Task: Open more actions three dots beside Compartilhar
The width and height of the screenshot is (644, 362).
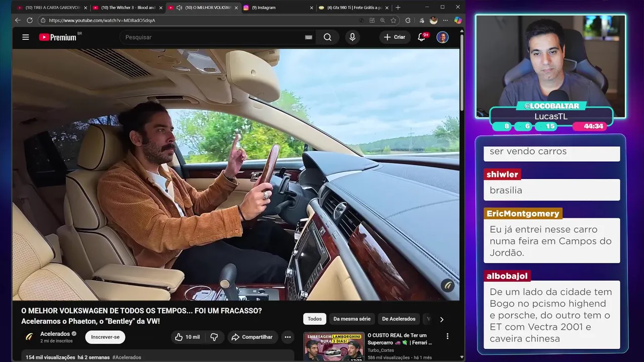Action: click(287, 337)
